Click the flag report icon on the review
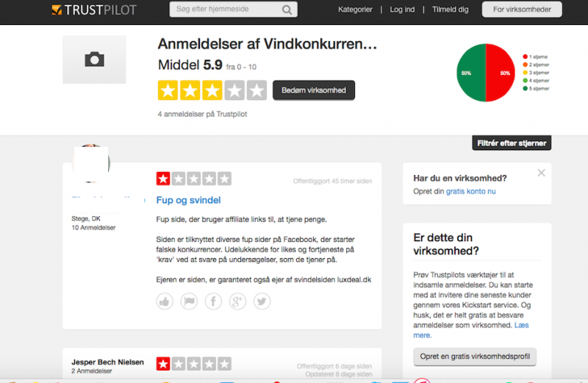The width and height of the screenshot is (588, 383). (189, 301)
